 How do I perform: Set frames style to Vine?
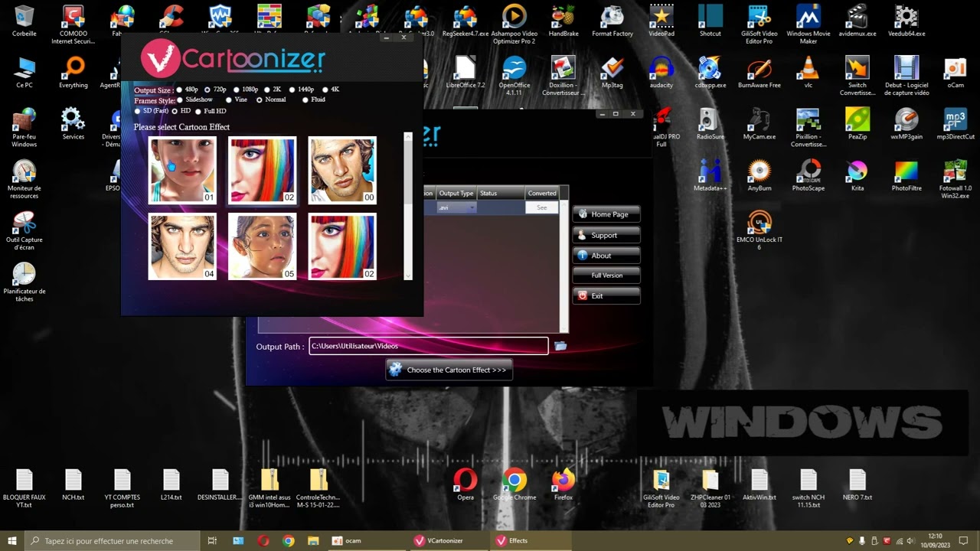coord(229,99)
